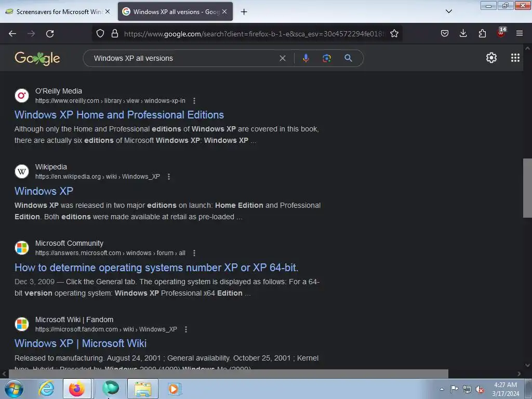Image resolution: width=532 pixels, height=399 pixels.
Task: Switch to Screensavers for Microsoft tab
Action: tap(58, 11)
